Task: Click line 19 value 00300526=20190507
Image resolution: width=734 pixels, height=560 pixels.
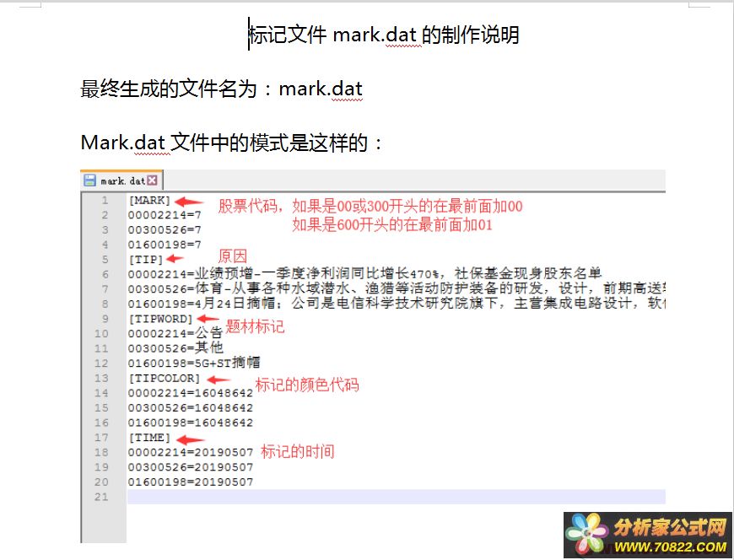Action: click(x=191, y=467)
